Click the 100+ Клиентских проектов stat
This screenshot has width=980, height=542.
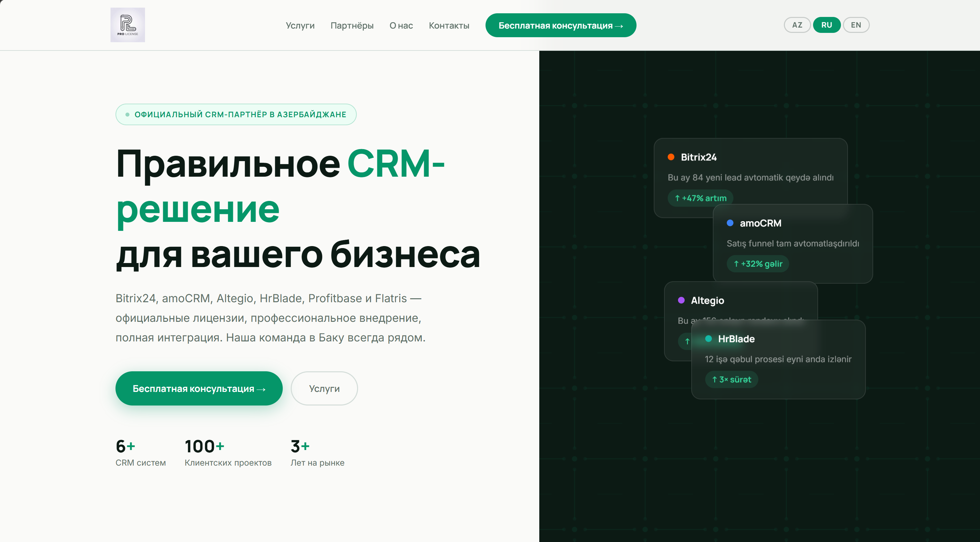228,453
